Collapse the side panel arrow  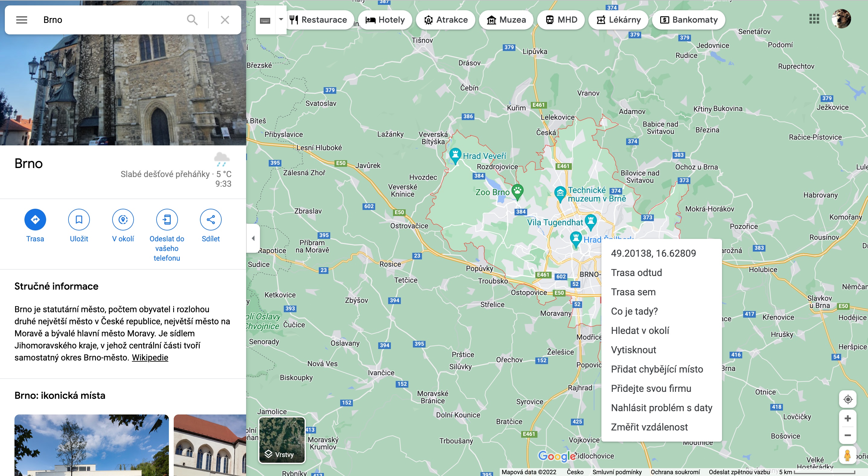253,238
